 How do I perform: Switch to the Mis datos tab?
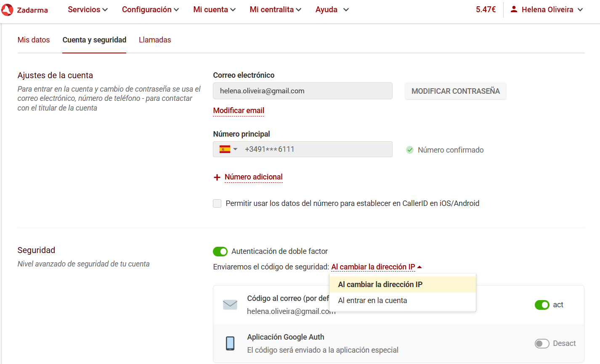tap(34, 40)
